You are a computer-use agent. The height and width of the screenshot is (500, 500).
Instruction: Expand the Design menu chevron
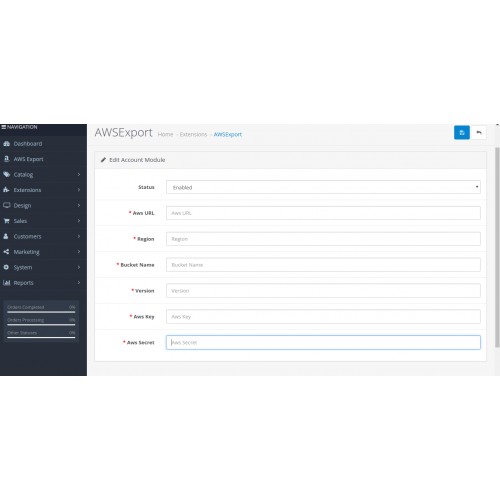click(79, 205)
